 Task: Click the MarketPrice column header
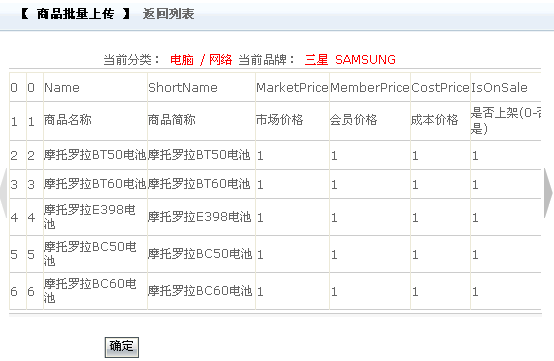click(293, 88)
